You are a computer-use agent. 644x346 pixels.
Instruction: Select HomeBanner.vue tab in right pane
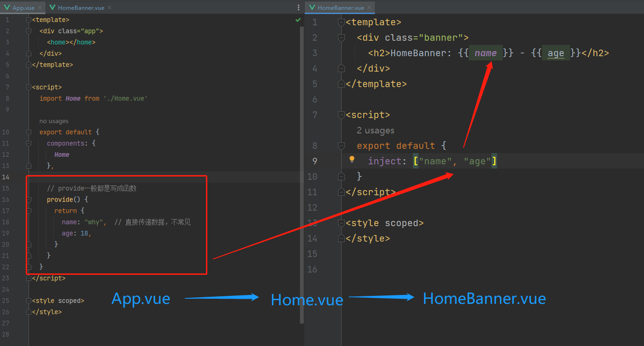[340, 8]
